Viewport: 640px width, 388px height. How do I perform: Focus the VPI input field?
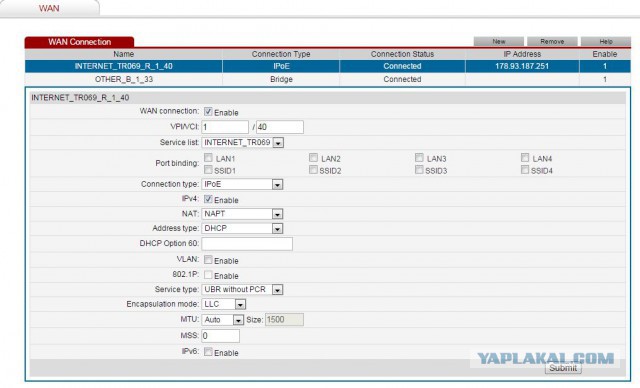pyautogui.click(x=225, y=127)
